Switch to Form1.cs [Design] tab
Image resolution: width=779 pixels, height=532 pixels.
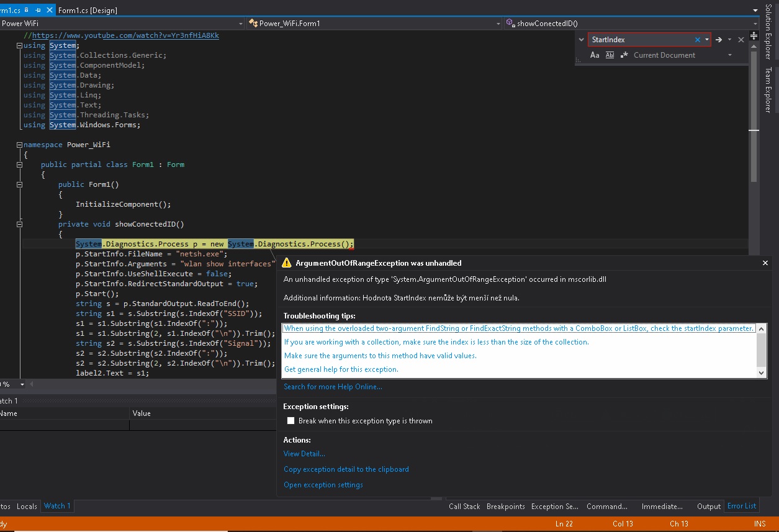(88, 10)
